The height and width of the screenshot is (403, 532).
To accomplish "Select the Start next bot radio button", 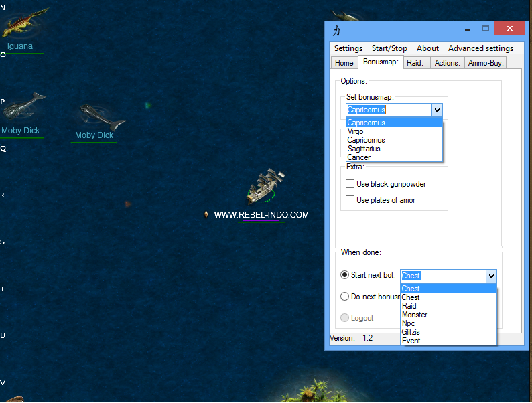I will (344, 275).
